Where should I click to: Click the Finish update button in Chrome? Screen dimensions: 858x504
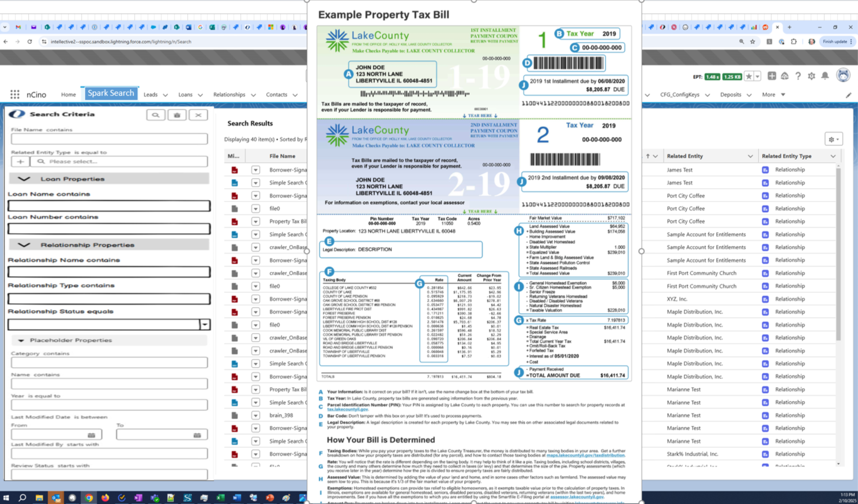(x=837, y=42)
